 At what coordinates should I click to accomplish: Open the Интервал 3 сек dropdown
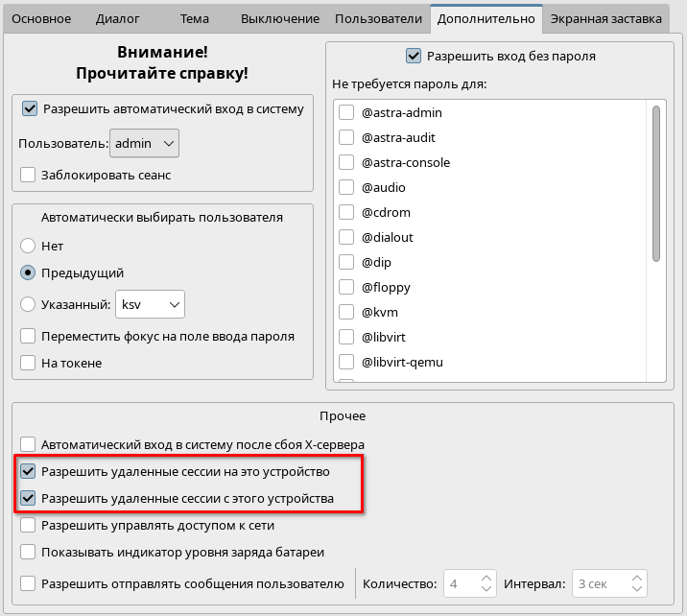pos(609,582)
